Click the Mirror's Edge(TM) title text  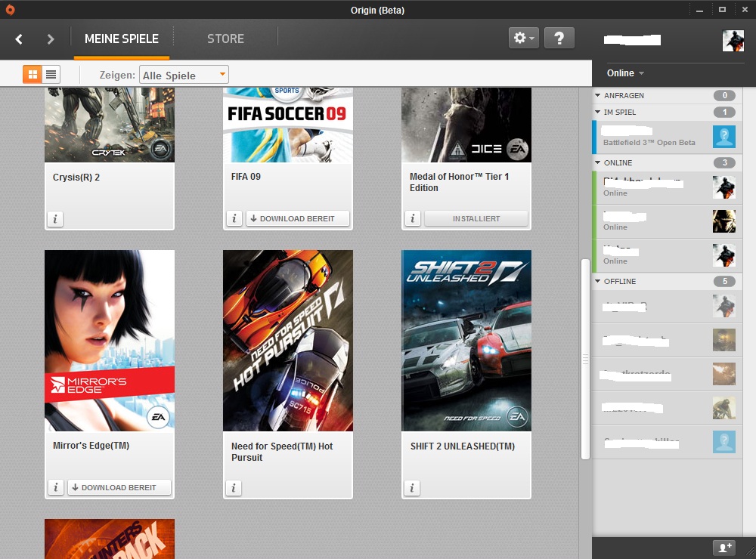coord(91,446)
